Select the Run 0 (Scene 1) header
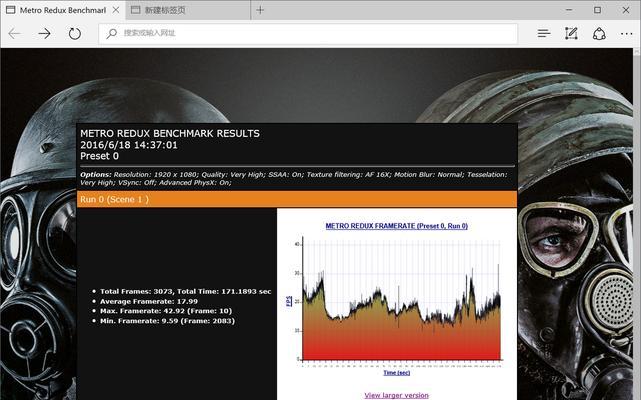The height and width of the screenshot is (400, 641). (x=297, y=199)
